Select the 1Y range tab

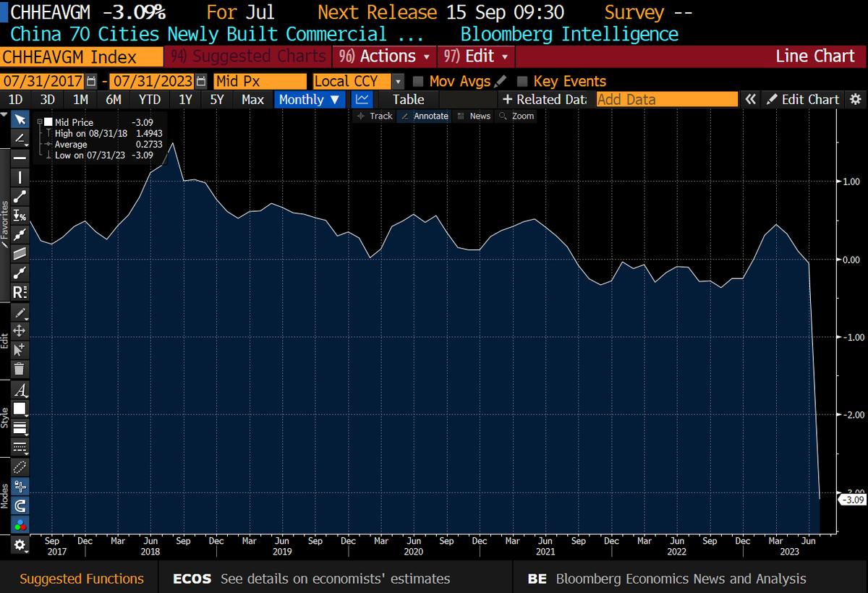click(x=185, y=100)
